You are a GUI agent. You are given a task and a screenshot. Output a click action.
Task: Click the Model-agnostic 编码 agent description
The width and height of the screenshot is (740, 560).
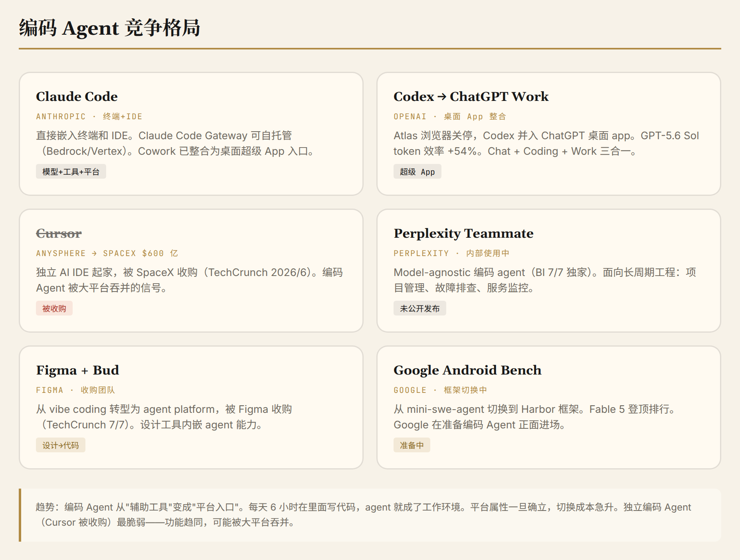coord(545,280)
